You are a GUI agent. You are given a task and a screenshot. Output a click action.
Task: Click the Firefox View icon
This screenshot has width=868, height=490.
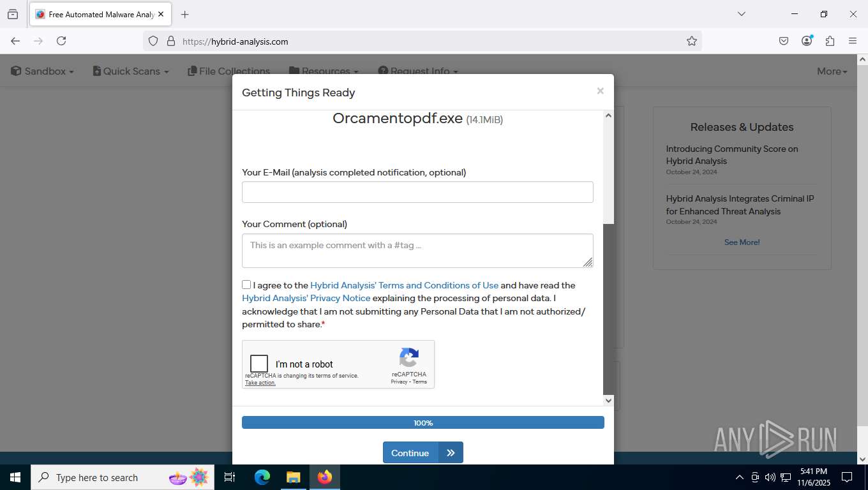13,14
